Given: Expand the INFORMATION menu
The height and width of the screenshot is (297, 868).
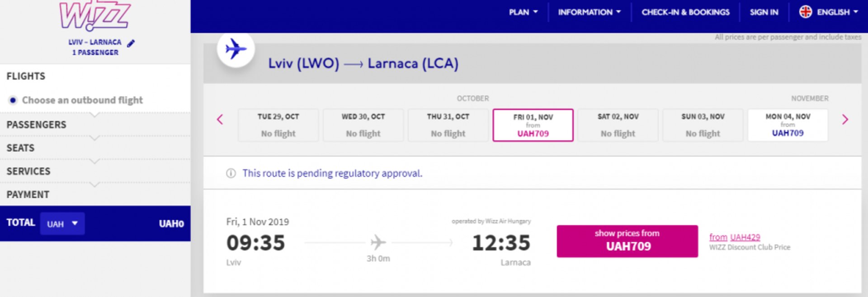Looking at the screenshot, I should 590,12.
